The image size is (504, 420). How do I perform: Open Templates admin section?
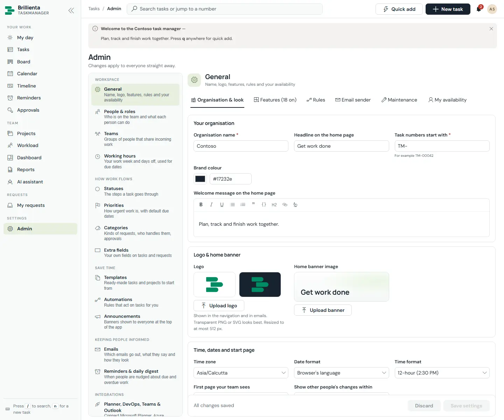135,283
